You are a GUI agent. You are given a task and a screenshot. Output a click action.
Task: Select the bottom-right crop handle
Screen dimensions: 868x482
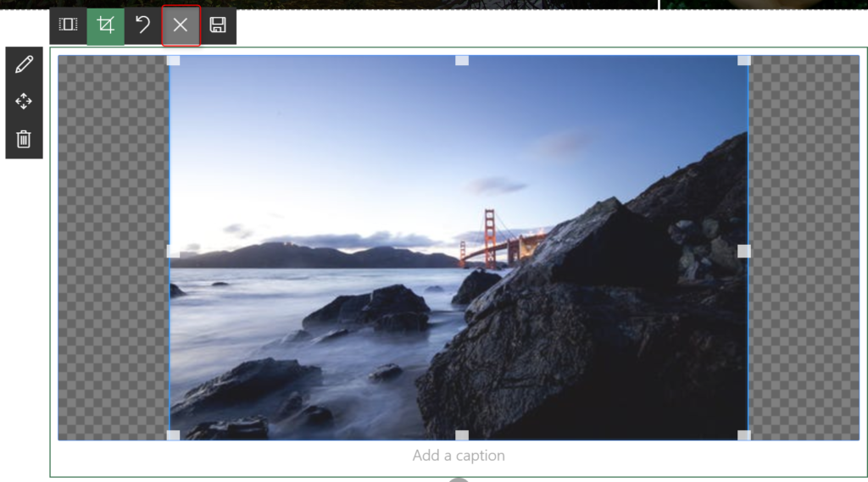tap(744, 435)
